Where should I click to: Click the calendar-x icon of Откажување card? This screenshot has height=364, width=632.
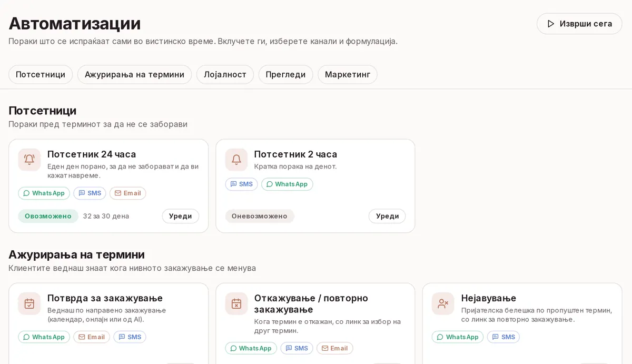(x=236, y=303)
